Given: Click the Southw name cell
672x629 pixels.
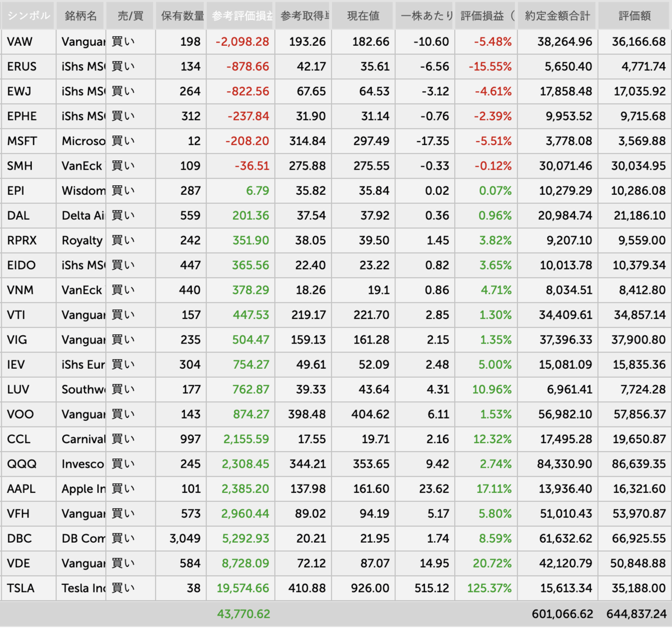Looking at the screenshot, I should (81, 389).
